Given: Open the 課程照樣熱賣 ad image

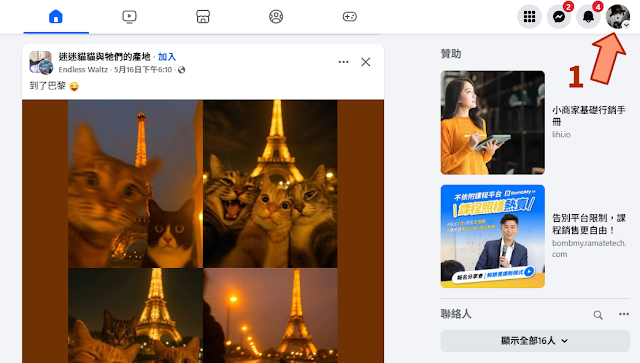Looking at the screenshot, I should tap(493, 236).
